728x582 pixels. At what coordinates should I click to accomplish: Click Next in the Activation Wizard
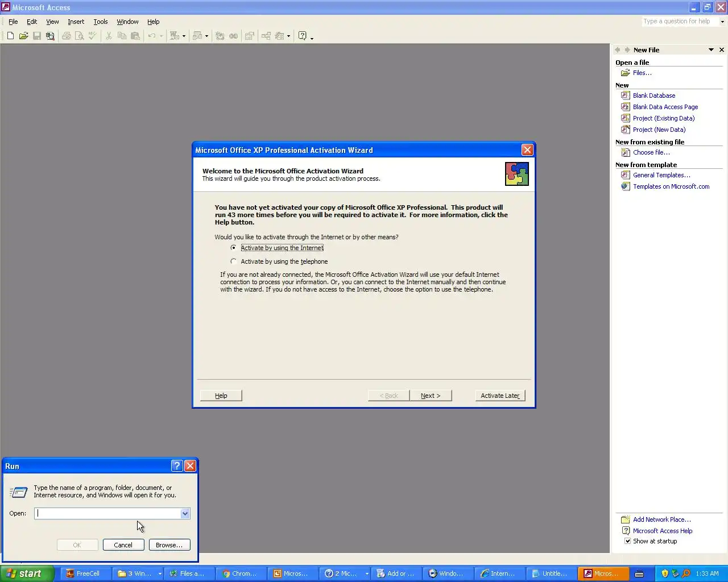(431, 396)
